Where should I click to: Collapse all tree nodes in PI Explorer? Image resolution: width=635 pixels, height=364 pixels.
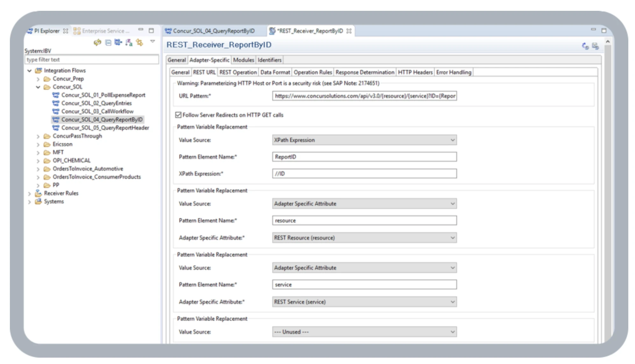point(108,43)
